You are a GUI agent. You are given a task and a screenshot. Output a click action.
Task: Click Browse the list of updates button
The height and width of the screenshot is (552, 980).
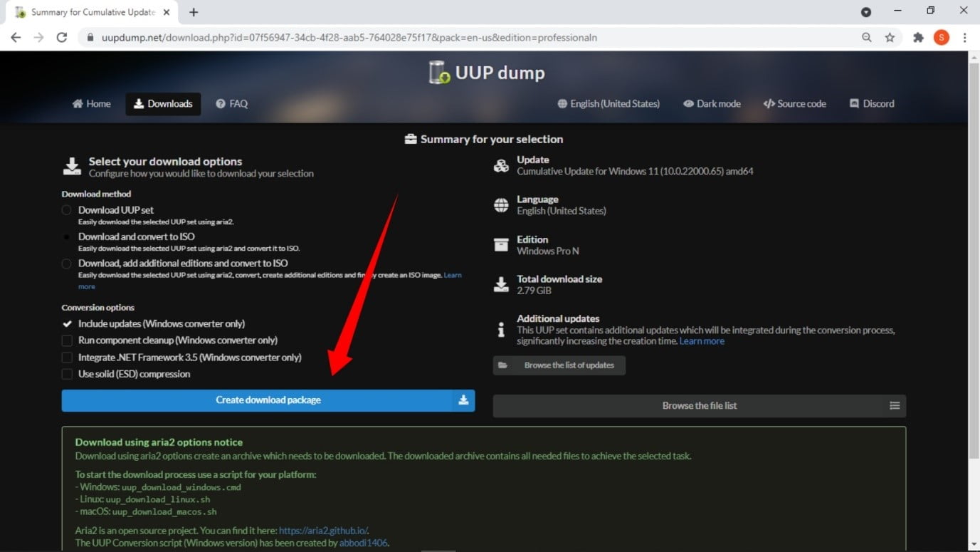[559, 365]
